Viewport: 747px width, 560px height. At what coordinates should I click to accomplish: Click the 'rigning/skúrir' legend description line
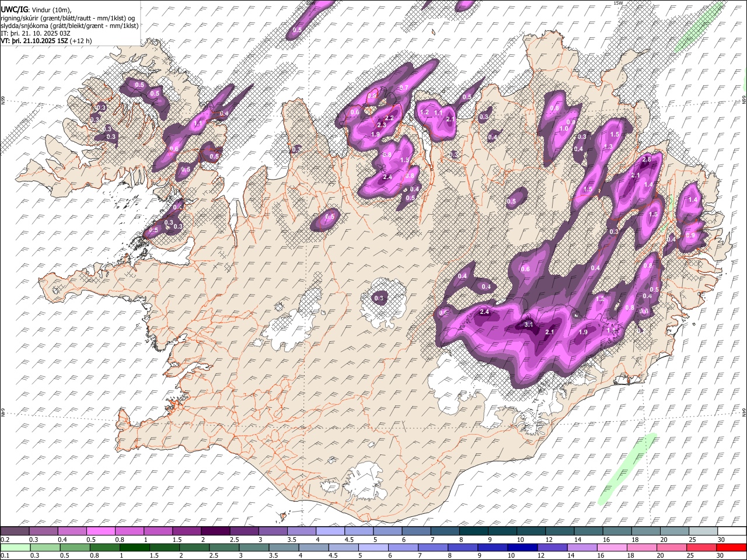click(x=68, y=18)
